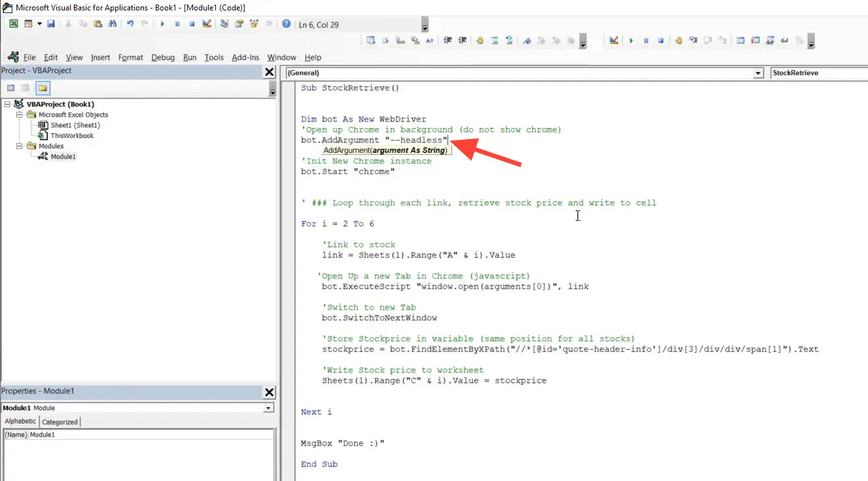Open the Find dialog with the binoculars icon
The image size is (868, 481).
coord(113,24)
